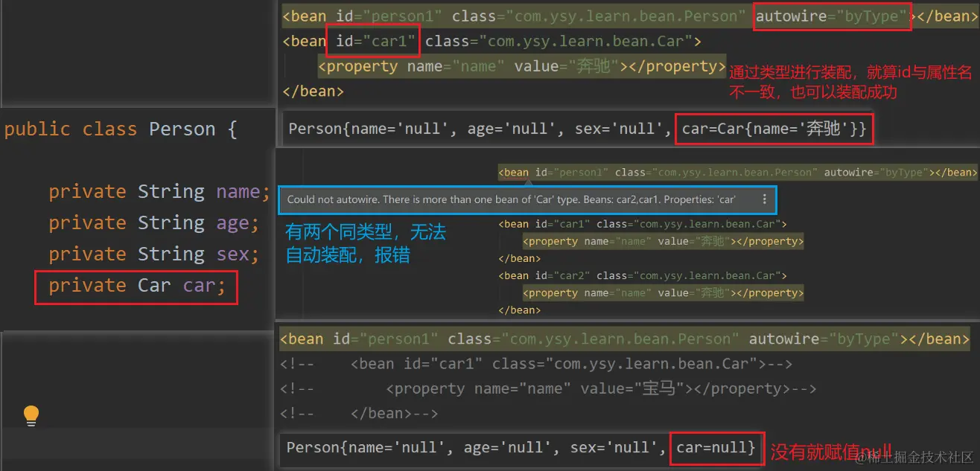Click the person1 bean line in bottom panel
Viewport: 980px width, 471px height.
626,339
